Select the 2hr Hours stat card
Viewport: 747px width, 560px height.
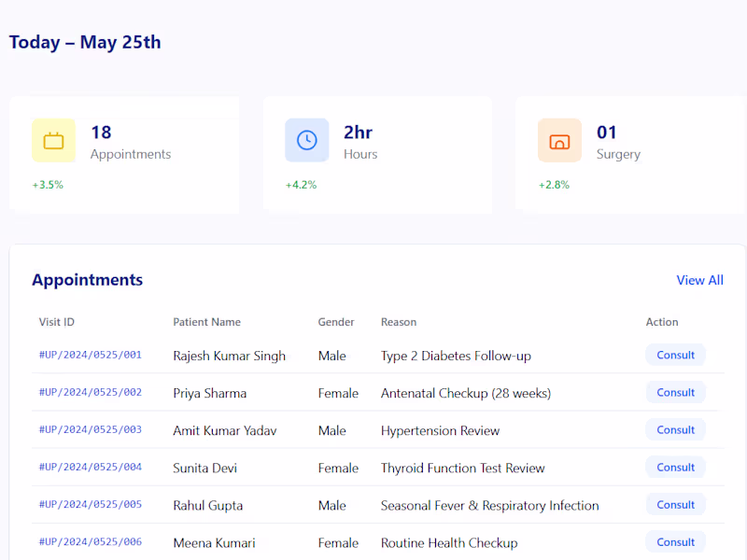coord(378,154)
